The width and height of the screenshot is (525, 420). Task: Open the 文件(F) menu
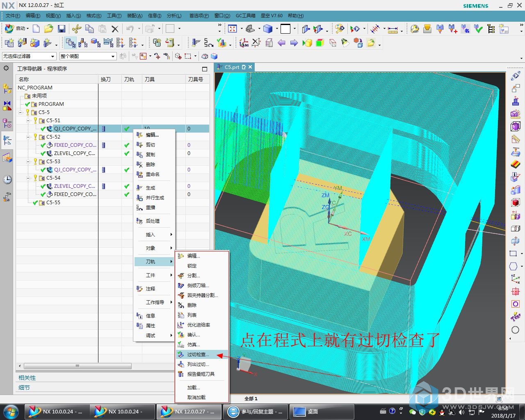click(13, 16)
